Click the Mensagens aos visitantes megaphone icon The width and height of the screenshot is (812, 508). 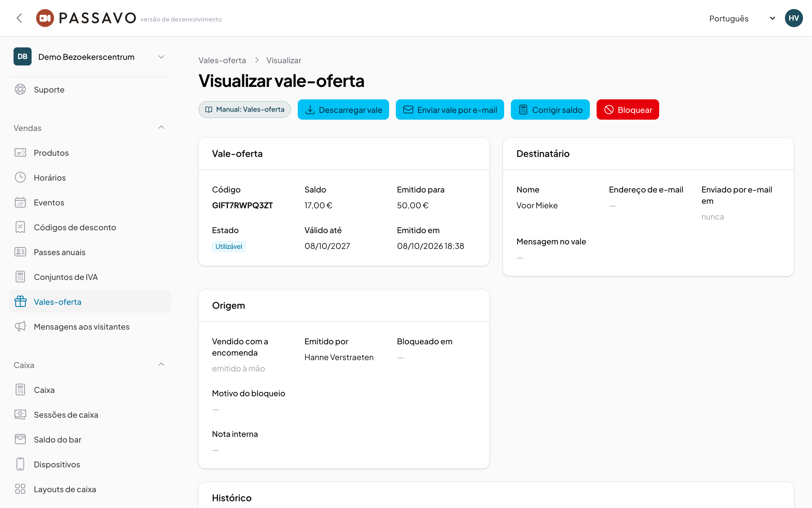click(x=20, y=327)
